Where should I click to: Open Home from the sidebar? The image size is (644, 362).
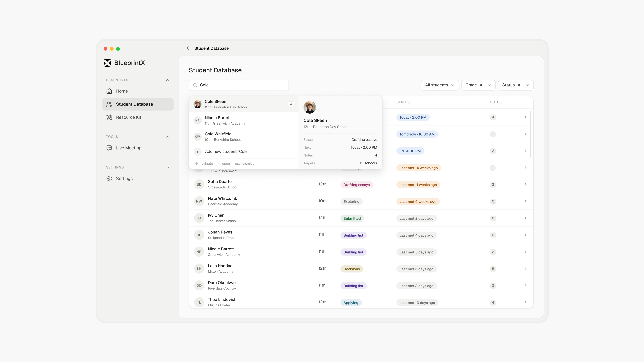138,91
